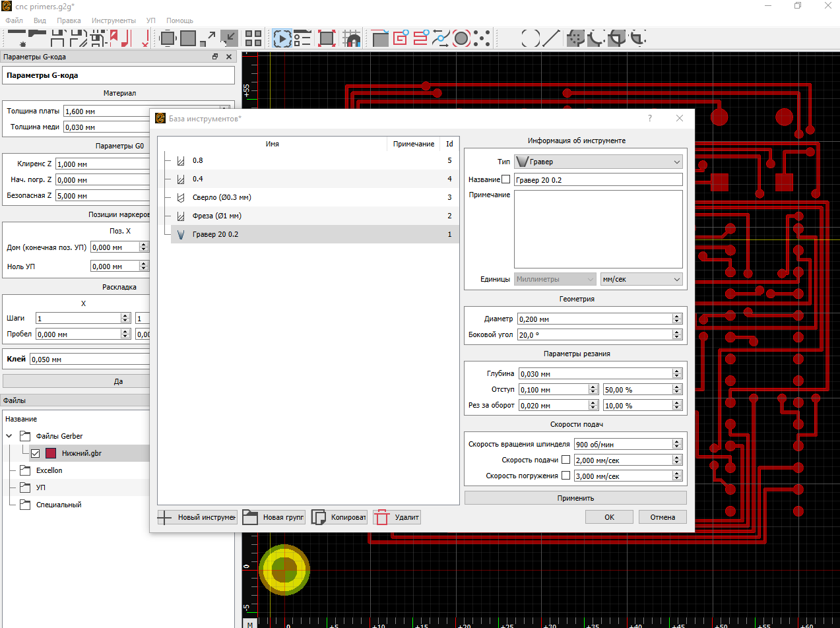Open the Вид menu
840x628 pixels.
tap(40, 20)
